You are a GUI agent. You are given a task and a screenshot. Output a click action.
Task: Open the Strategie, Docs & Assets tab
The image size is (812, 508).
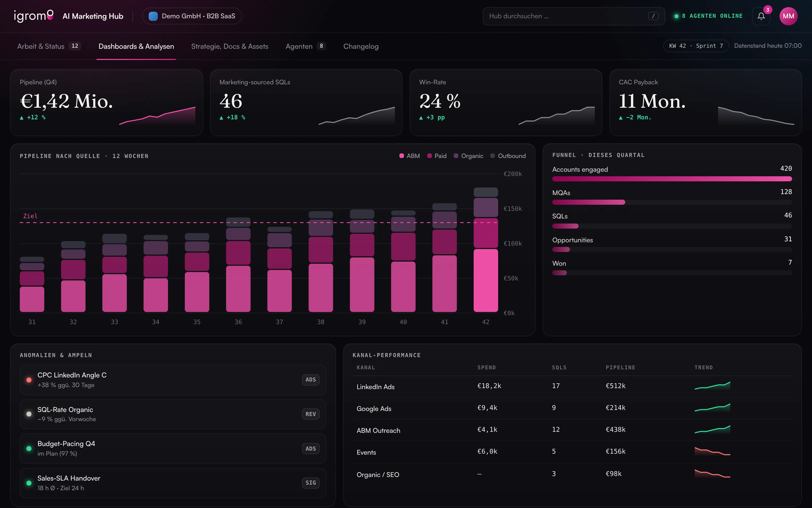pyautogui.click(x=230, y=46)
